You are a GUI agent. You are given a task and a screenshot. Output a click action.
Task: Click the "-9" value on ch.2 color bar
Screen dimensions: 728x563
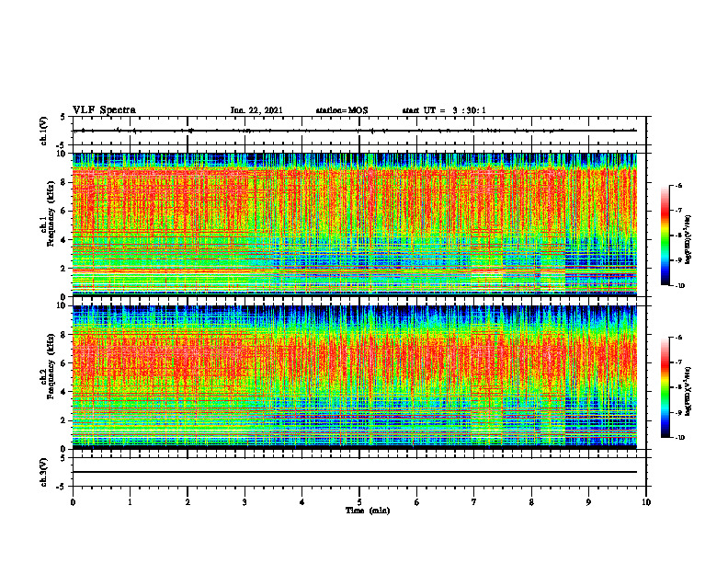pos(679,412)
